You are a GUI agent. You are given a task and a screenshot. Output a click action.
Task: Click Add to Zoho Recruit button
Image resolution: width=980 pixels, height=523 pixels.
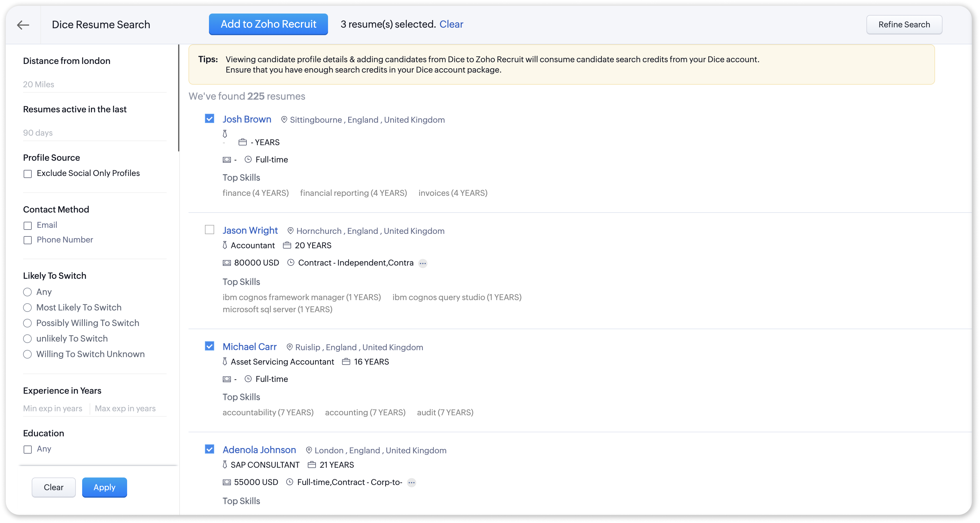[268, 24]
